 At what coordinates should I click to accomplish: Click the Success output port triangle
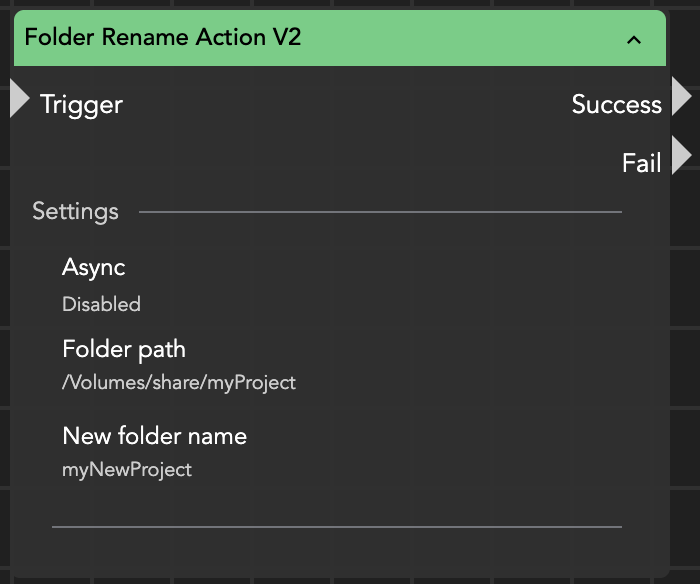coord(681,98)
